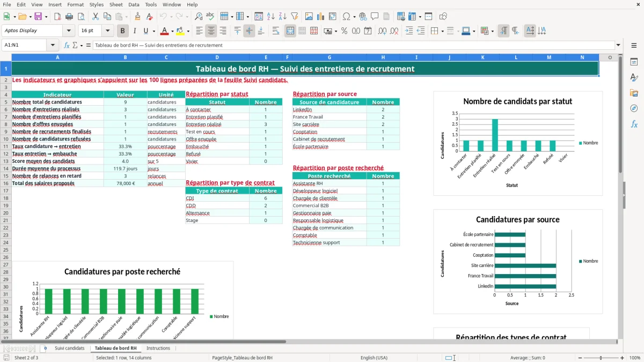Apply yellow background color swatch
The height and width of the screenshot is (362, 644).
(180, 31)
